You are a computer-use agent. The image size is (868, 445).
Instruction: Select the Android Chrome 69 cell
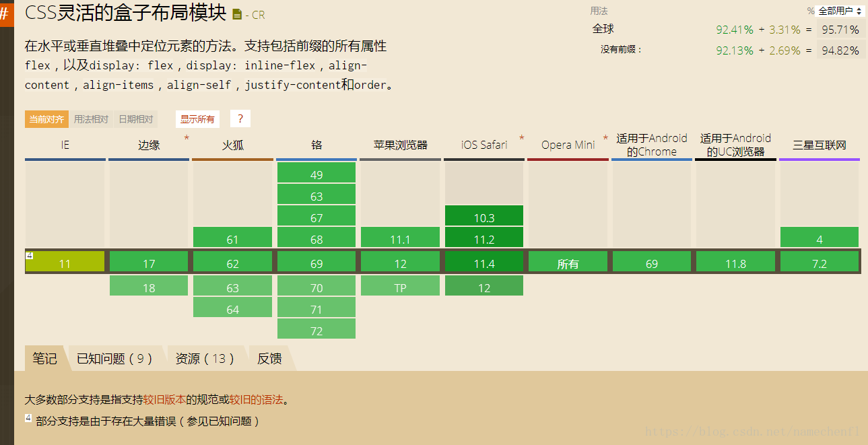click(x=652, y=261)
